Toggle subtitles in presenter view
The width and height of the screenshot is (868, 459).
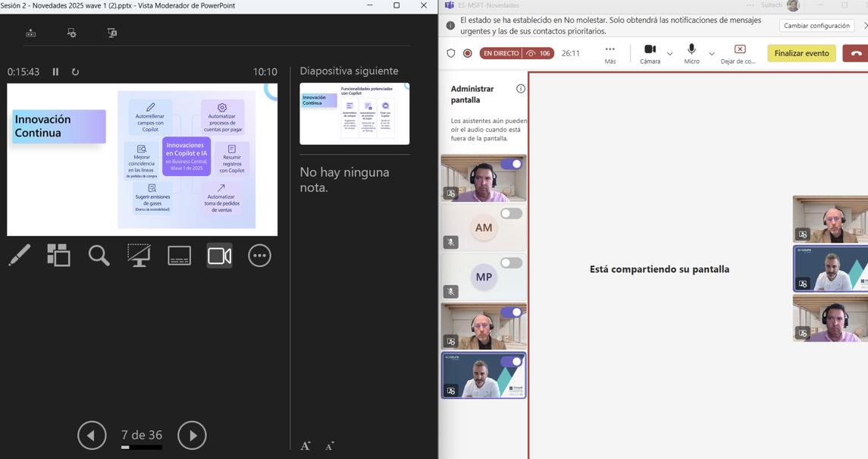180,256
